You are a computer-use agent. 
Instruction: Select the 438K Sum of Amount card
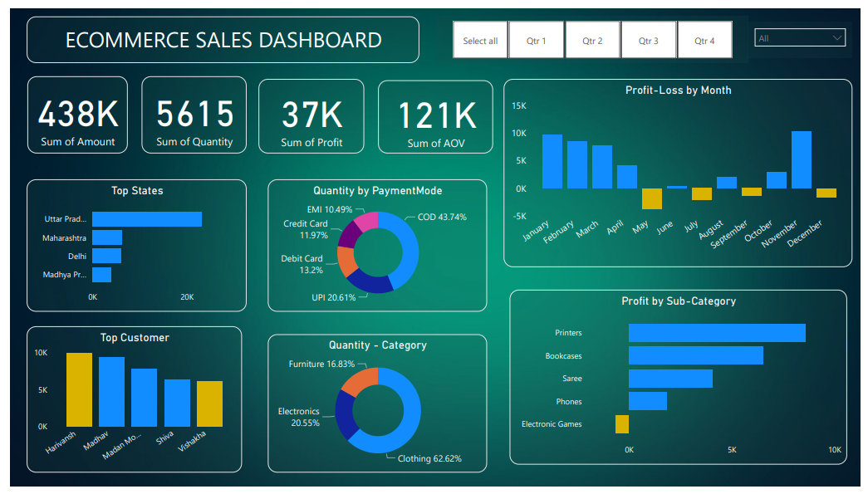coord(77,115)
